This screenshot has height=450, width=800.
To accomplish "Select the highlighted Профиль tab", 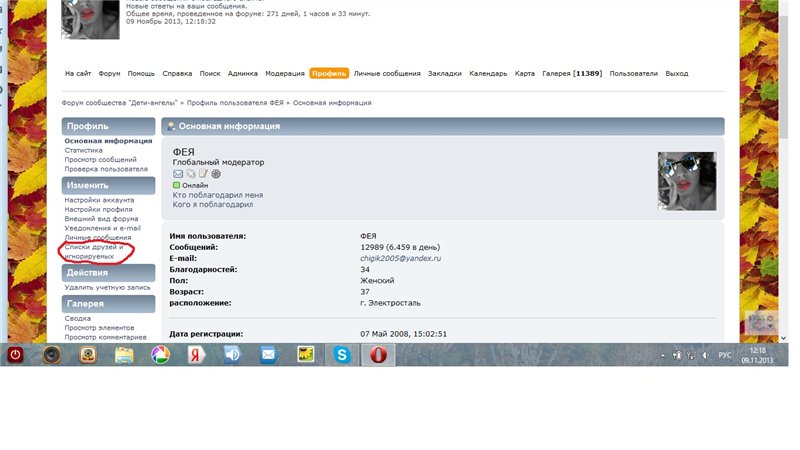I will click(x=329, y=73).
